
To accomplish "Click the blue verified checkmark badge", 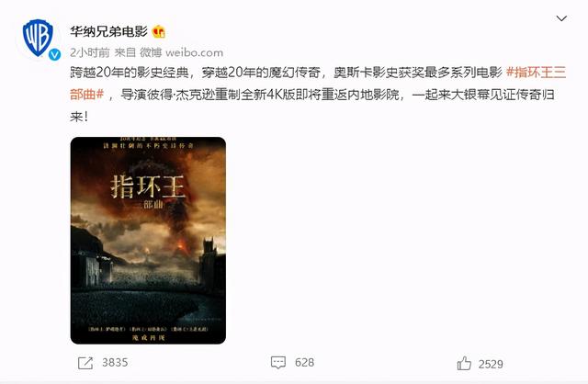I will click(x=55, y=54).
